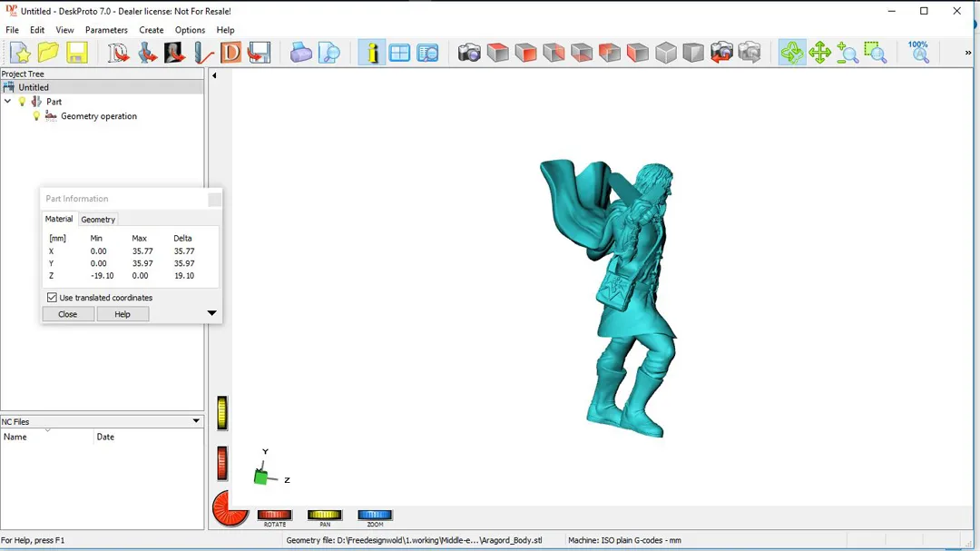Open the Create menu
Screen dimensions: 980x551
(x=152, y=30)
